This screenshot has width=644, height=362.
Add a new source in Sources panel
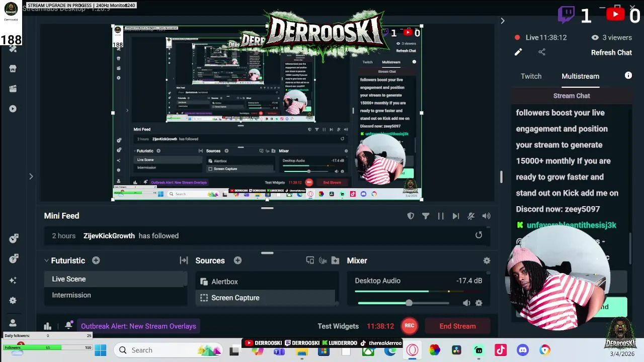(x=237, y=260)
